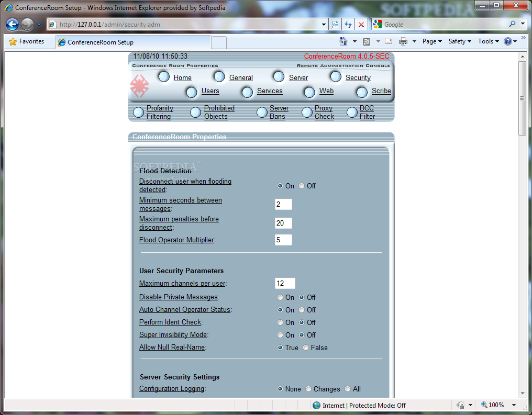Set Configuration Logging to Changes

coord(308,389)
